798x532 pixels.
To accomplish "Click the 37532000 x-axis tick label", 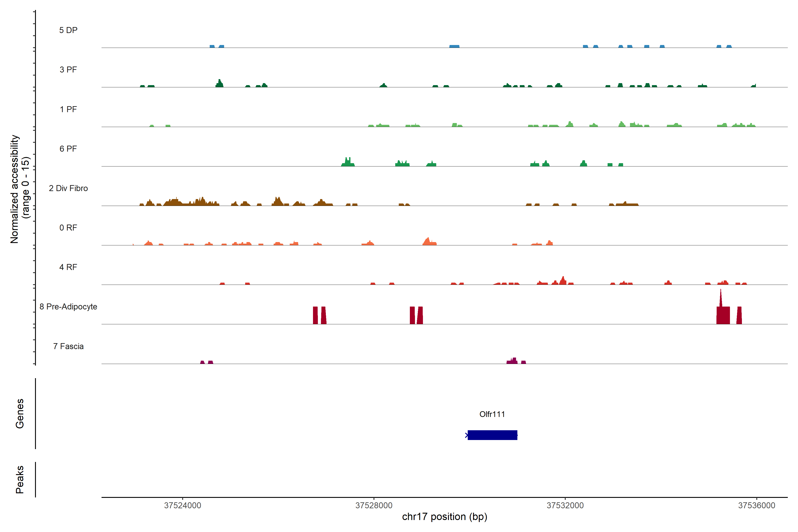I will (565, 506).
